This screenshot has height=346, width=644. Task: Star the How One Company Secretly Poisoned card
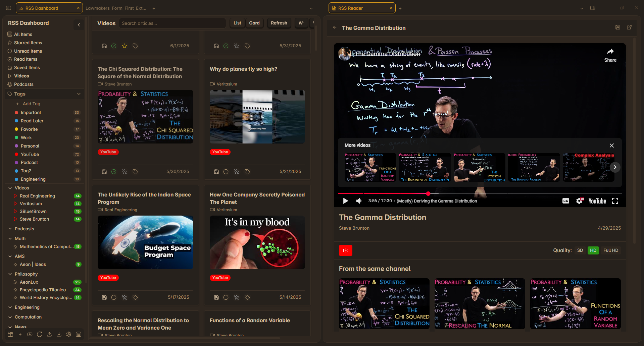237,297
